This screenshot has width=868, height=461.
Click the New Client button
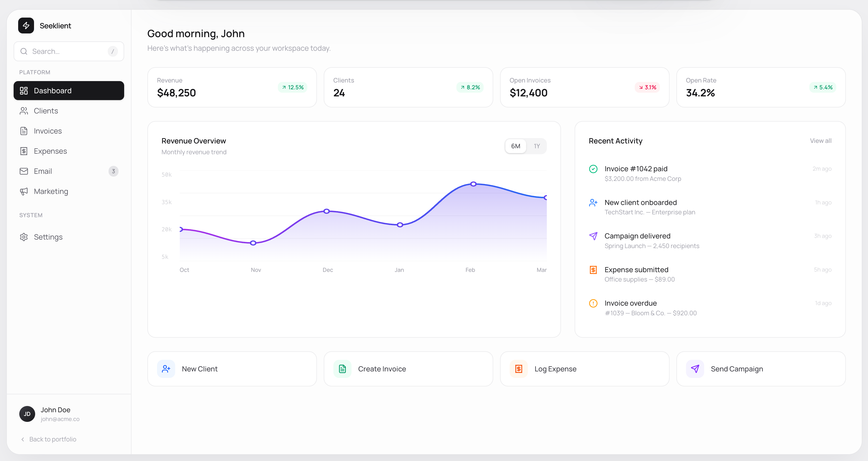point(232,369)
